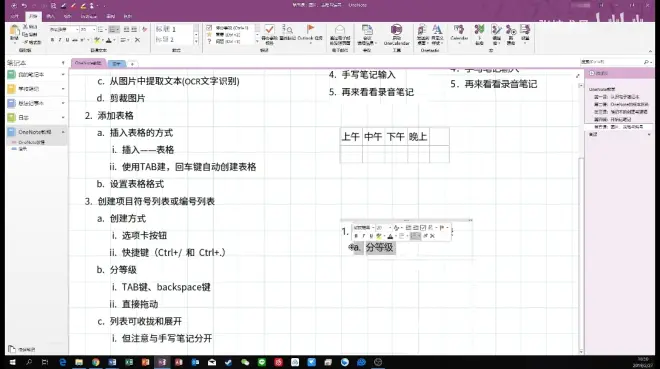660x369 pixels.
Task: Open the font size dropdown in ribbon
Action: click(x=93, y=29)
